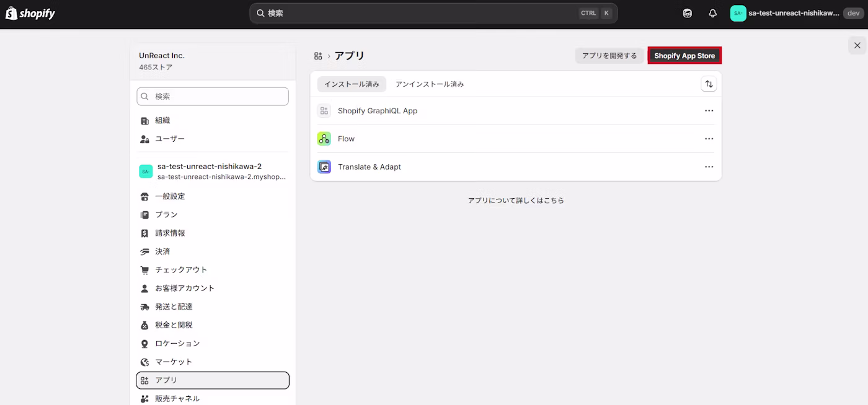The height and width of the screenshot is (405, 868).
Task: Click the sa-test-unreact-nishikawa-2.myshop... URL text
Action: click(222, 176)
